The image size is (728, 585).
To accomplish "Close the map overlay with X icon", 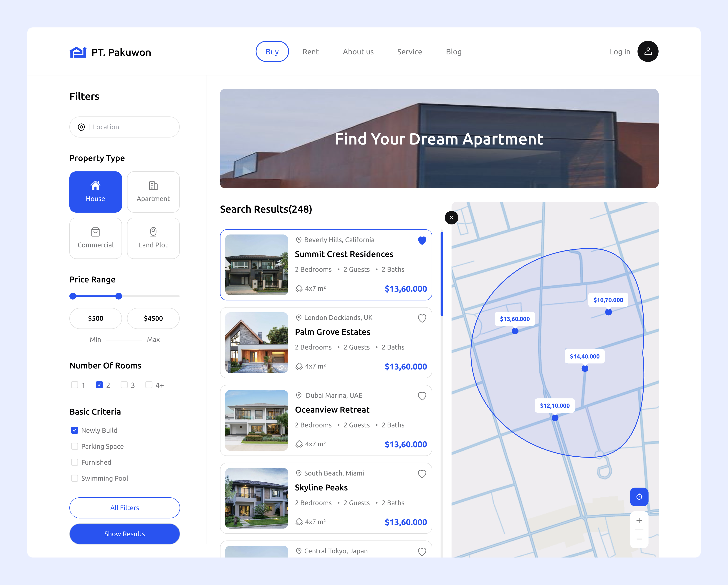I will [451, 218].
